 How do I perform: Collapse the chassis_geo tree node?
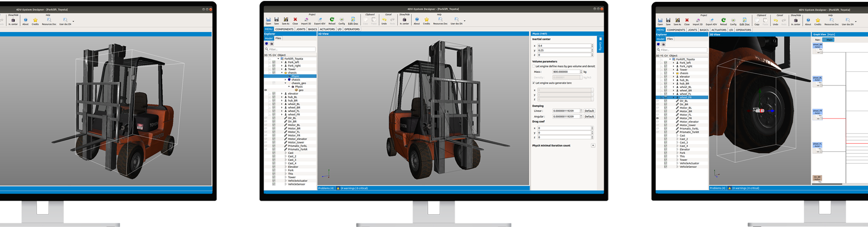click(285, 83)
